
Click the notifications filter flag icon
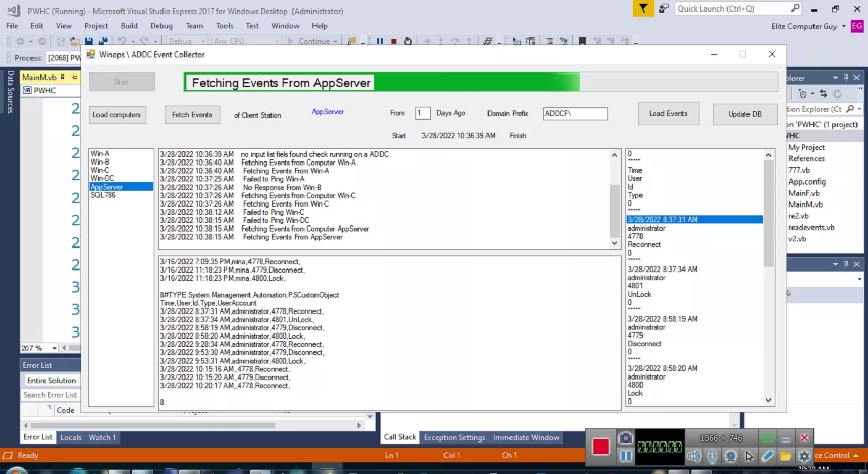point(643,9)
